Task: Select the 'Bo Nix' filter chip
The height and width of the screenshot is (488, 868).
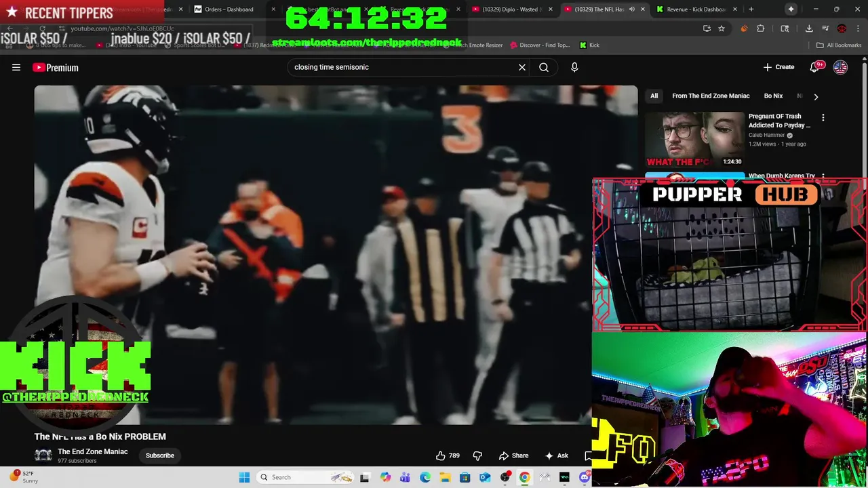Action: pyautogui.click(x=773, y=96)
